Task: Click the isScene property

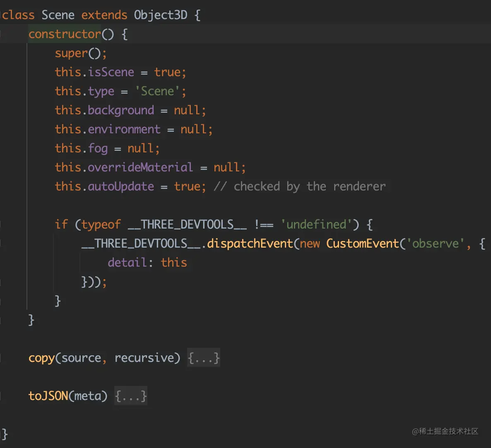Action: (111, 72)
